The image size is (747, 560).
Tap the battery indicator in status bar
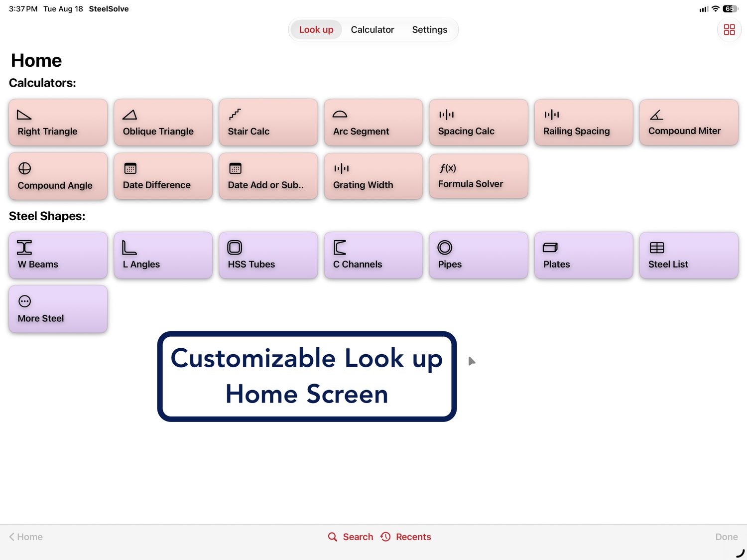pyautogui.click(x=731, y=9)
